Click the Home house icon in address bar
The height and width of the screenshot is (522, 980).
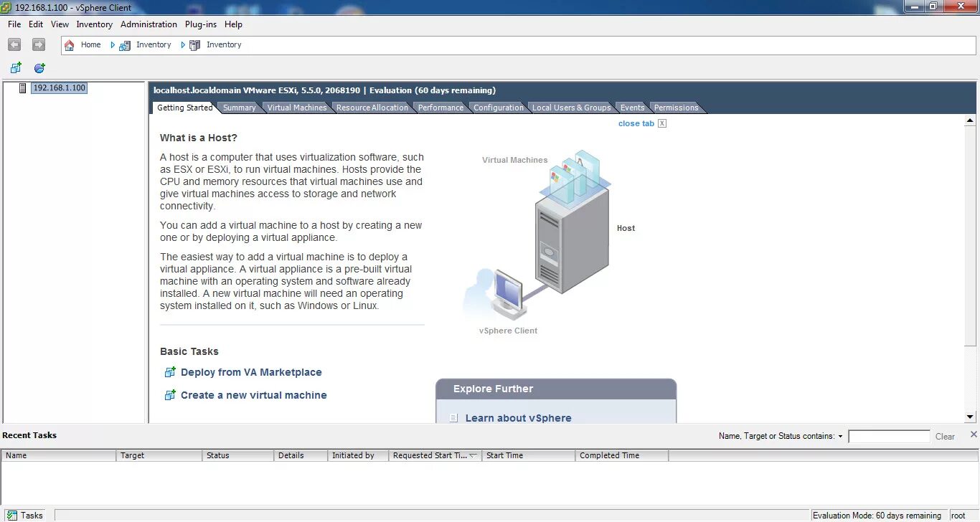click(70, 44)
